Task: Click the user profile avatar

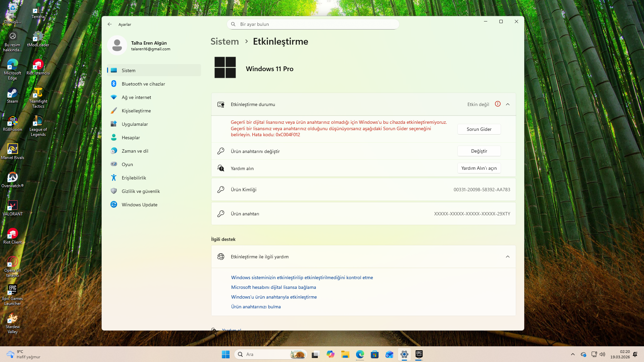Action: pyautogui.click(x=117, y=45)
